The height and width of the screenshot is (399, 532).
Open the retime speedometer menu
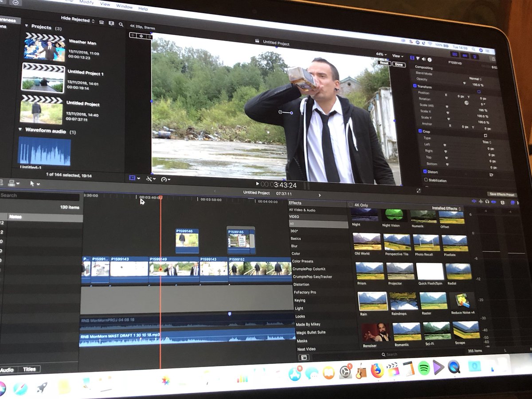tap(165, 180)
